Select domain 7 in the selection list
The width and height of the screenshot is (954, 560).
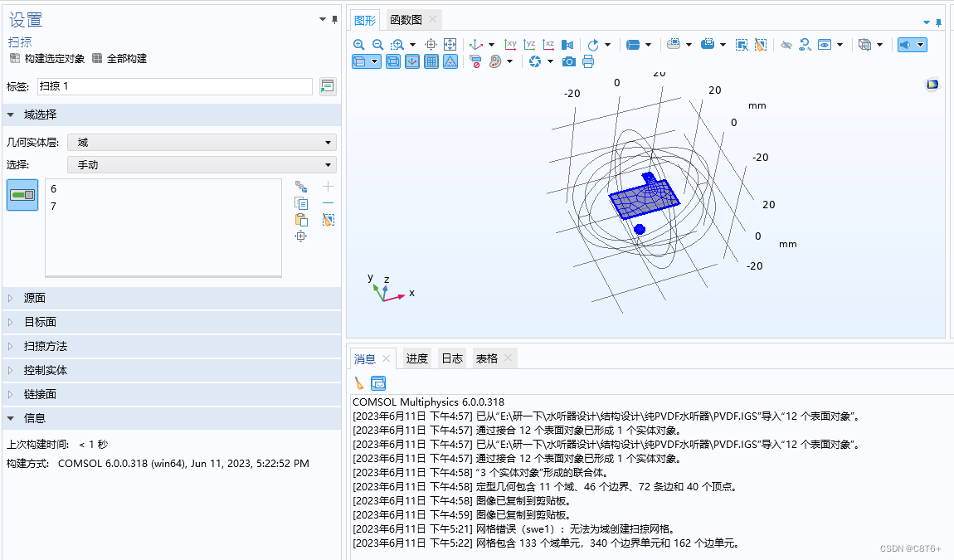pos(53,206)
